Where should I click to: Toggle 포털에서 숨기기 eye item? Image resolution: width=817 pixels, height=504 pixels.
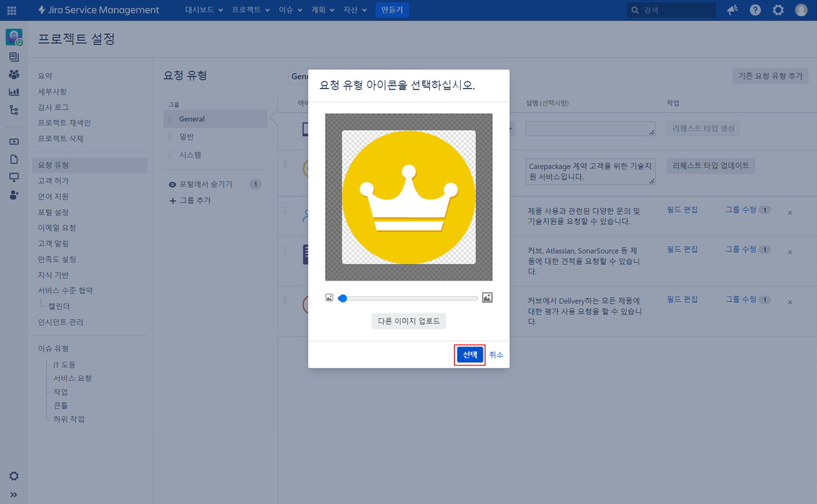[x=205, y=184]
